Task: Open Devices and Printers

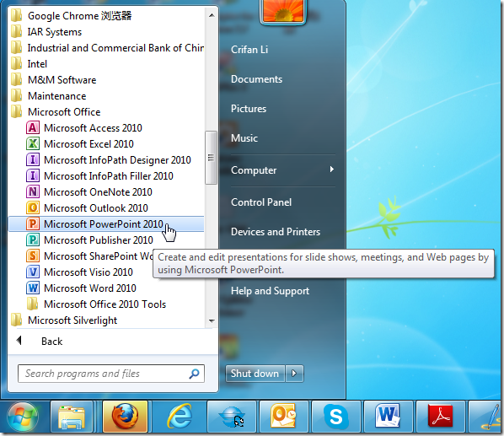Action: pos(276,232)
